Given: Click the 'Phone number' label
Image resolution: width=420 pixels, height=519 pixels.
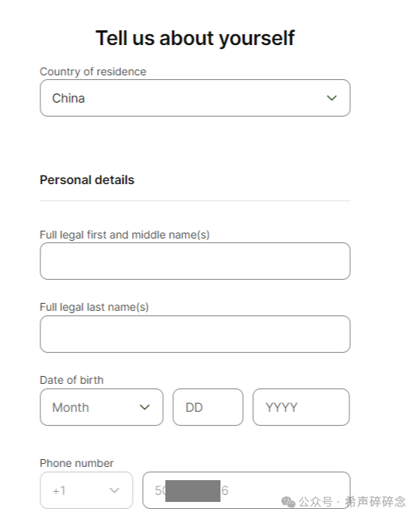Looking at the screenshot, I should click(x=76, y=463).
